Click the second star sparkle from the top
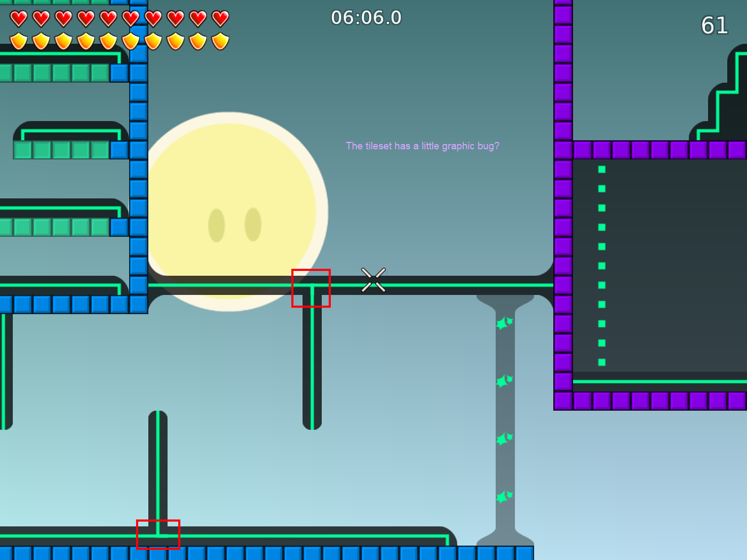 click(502, 380)
